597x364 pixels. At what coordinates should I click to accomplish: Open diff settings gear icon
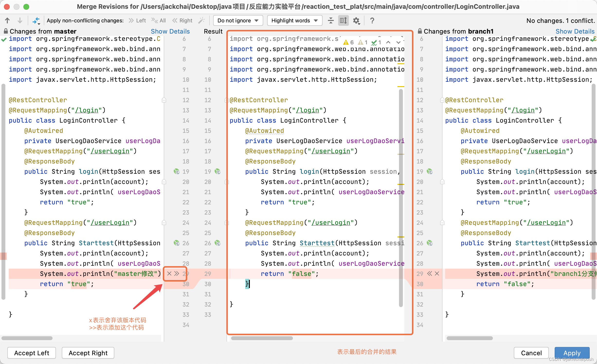(356, 21)
